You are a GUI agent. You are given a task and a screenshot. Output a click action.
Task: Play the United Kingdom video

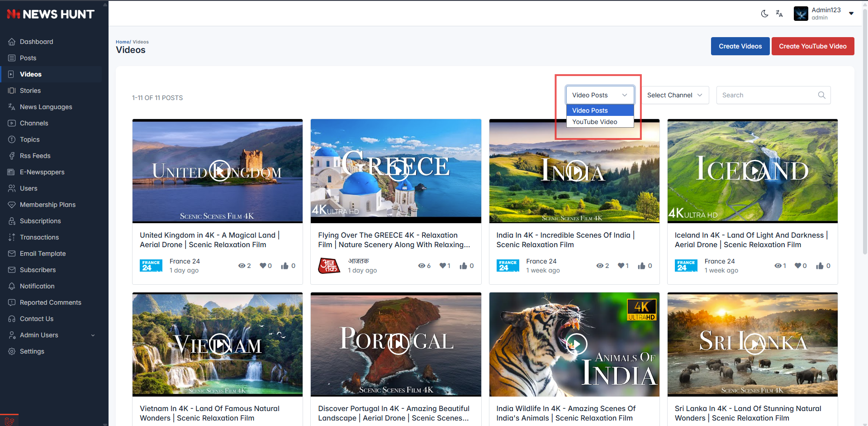click(220, 171)
